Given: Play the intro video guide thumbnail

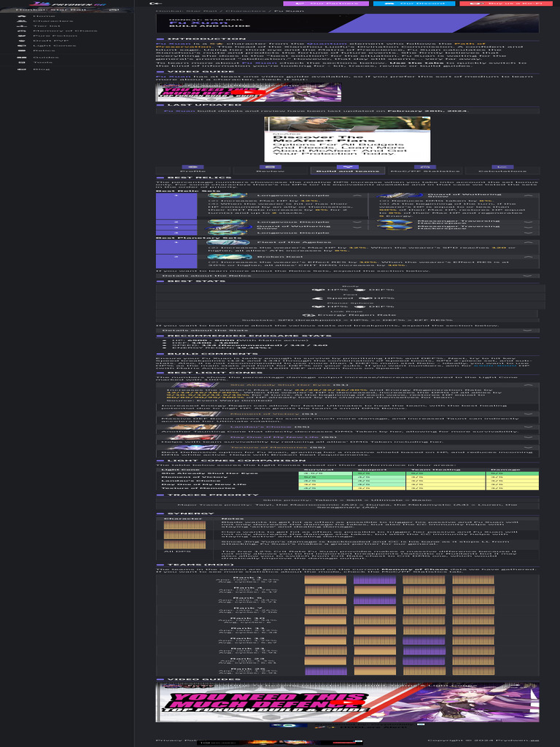Looking at the screenshot, I should [249, 92].
